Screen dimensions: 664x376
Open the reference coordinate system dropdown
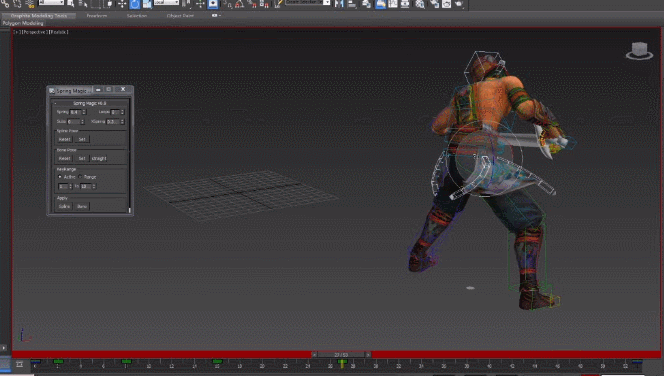tap(166, 2)
